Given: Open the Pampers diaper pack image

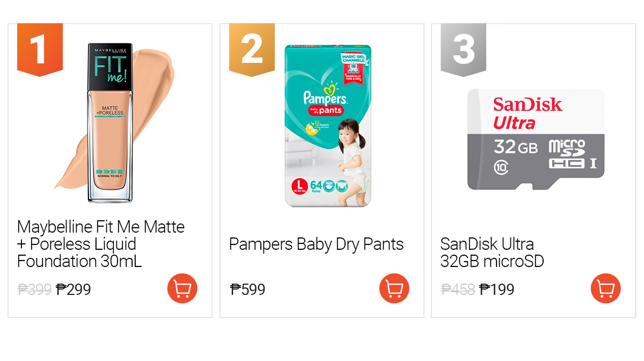Looking at the screenshot, I should (328, 126).
